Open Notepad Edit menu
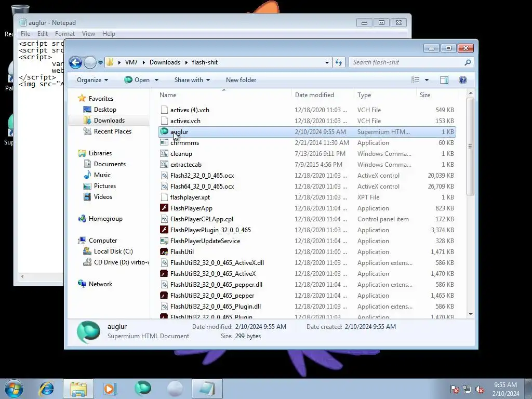 pyautogui.click(x=43, y=34)
